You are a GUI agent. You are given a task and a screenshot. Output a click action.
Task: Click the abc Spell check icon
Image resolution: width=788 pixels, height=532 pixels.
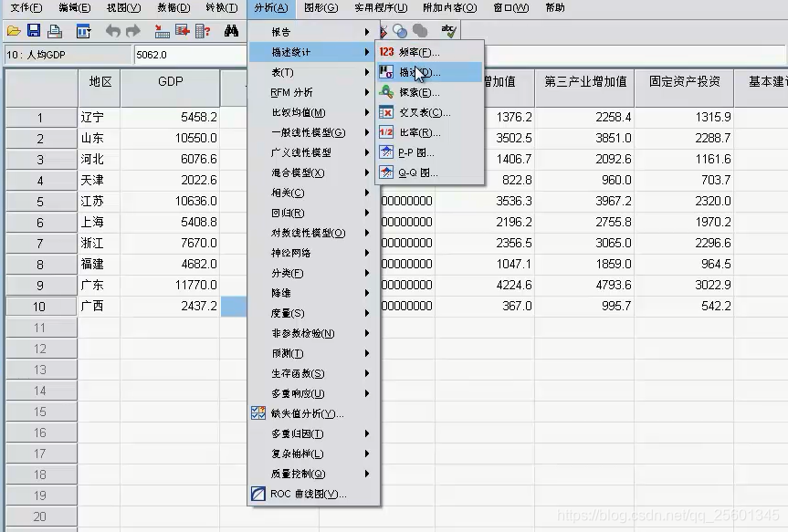[448, 31]
